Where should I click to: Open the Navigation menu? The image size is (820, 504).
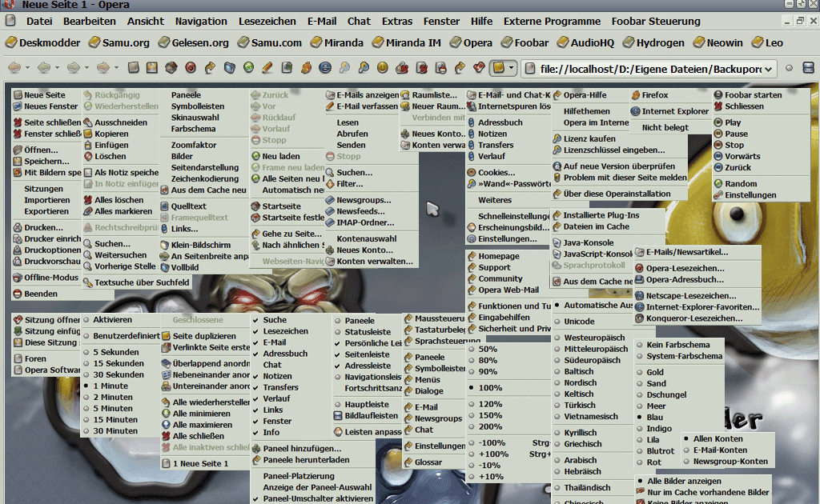pos(201,22)
